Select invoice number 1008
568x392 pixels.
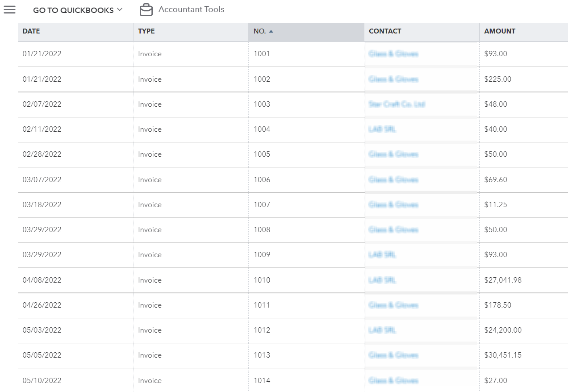point(262,229)
